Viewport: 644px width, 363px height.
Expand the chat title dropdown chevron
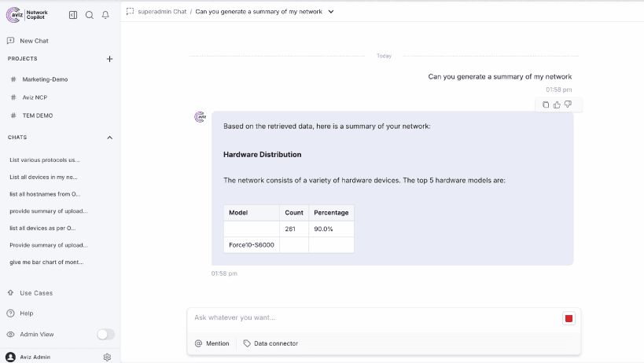click(x=331, y=12)
